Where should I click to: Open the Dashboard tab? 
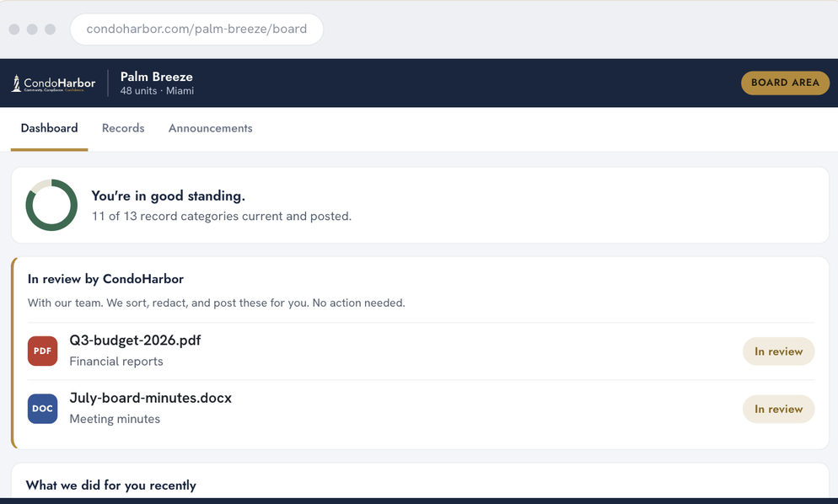49,128
